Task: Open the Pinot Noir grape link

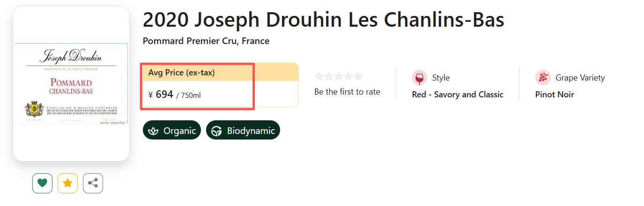Action: point(555,95)
